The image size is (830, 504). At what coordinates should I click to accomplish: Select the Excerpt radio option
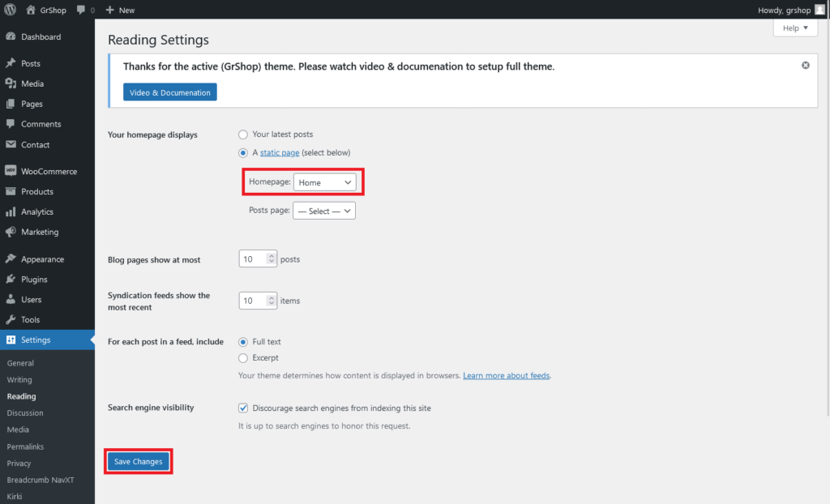click(243, 358)
